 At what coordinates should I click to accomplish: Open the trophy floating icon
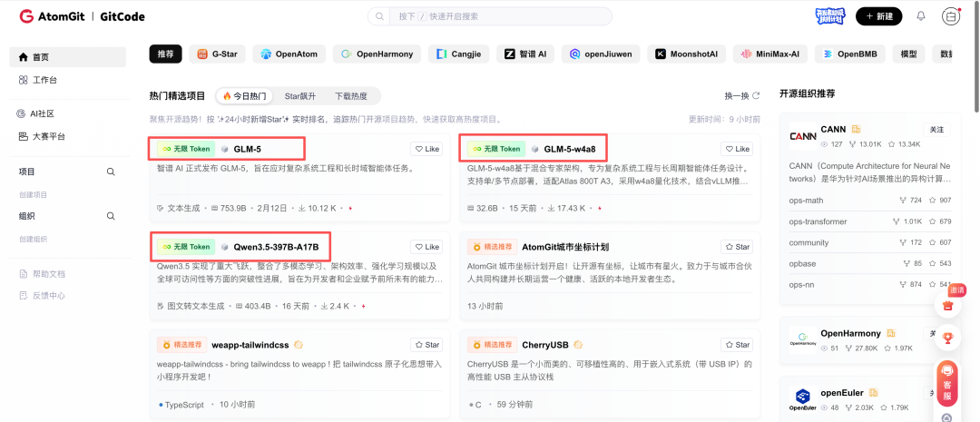click(948, 339)
